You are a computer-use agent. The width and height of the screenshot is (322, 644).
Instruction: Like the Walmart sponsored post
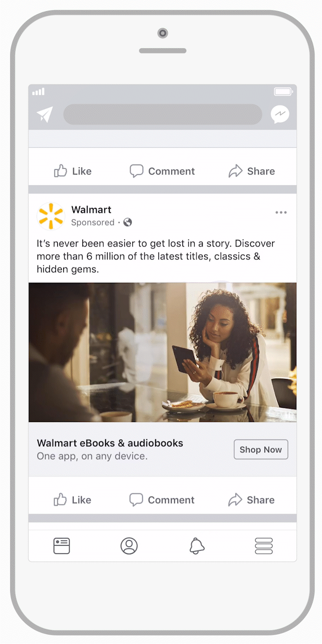[72, 500]
